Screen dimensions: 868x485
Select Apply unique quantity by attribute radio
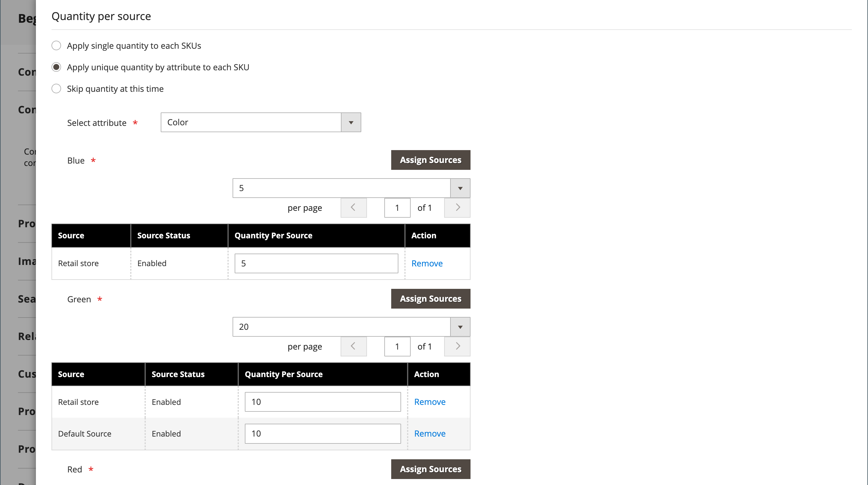pyautogui.click(x=56, y=67)
